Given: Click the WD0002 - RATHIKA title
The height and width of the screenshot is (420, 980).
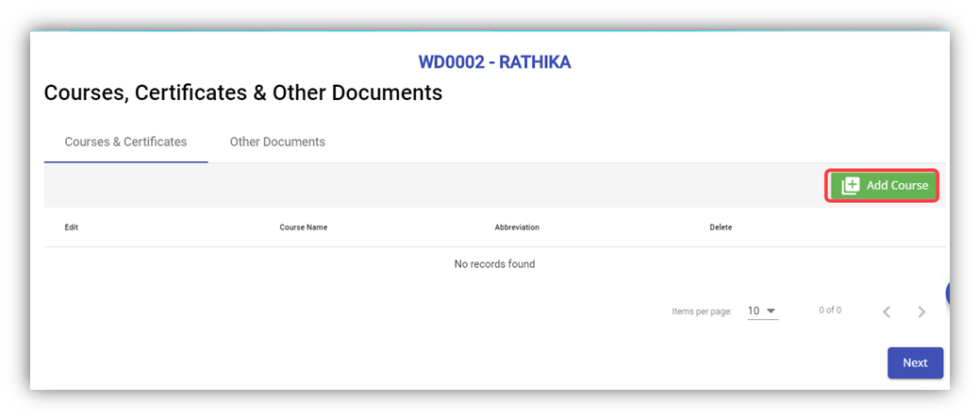Looking at the screenshot, I should tap(494, 62).
